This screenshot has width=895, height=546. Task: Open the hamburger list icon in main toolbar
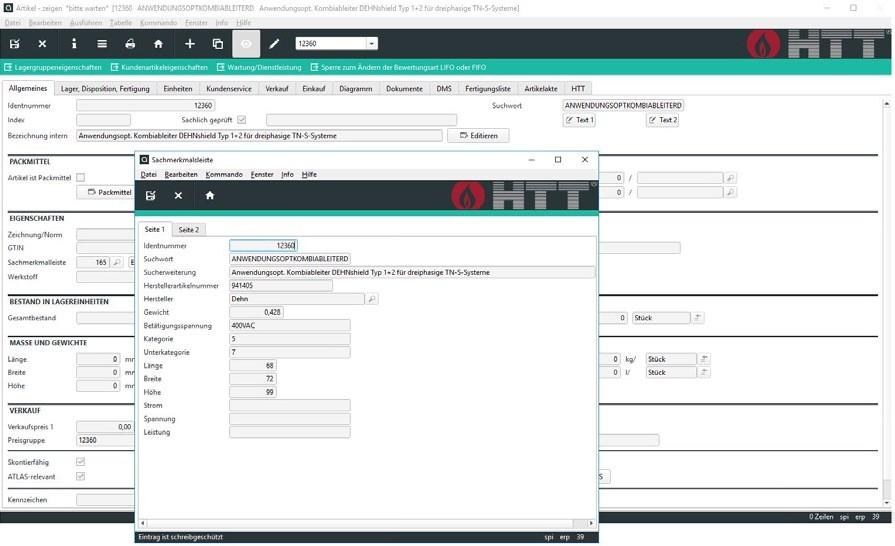(101, 44)
